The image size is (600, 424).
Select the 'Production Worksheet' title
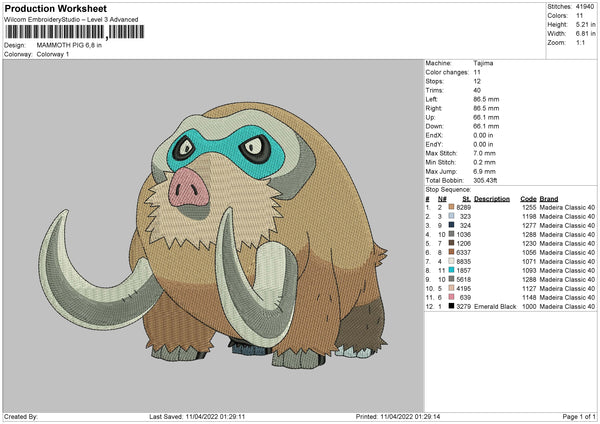(55, 8)
